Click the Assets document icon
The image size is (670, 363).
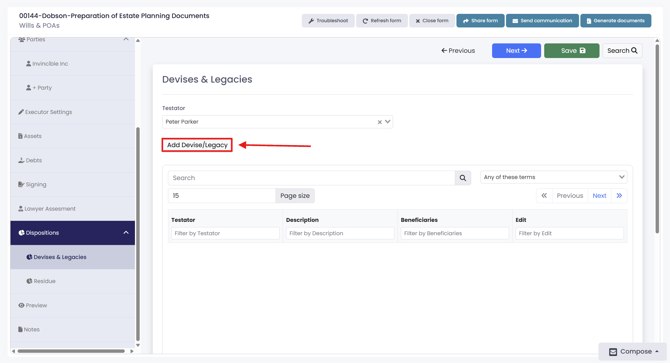coord(20,136)
